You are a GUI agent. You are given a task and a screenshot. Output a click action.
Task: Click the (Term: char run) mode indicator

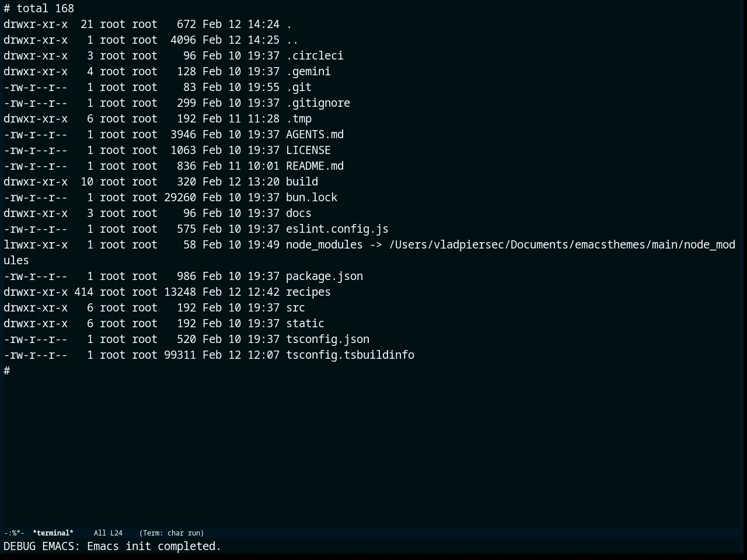tap(172, 533)
